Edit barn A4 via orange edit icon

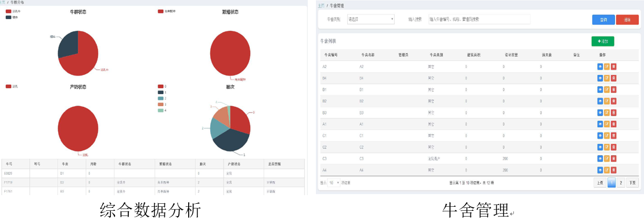607,170
